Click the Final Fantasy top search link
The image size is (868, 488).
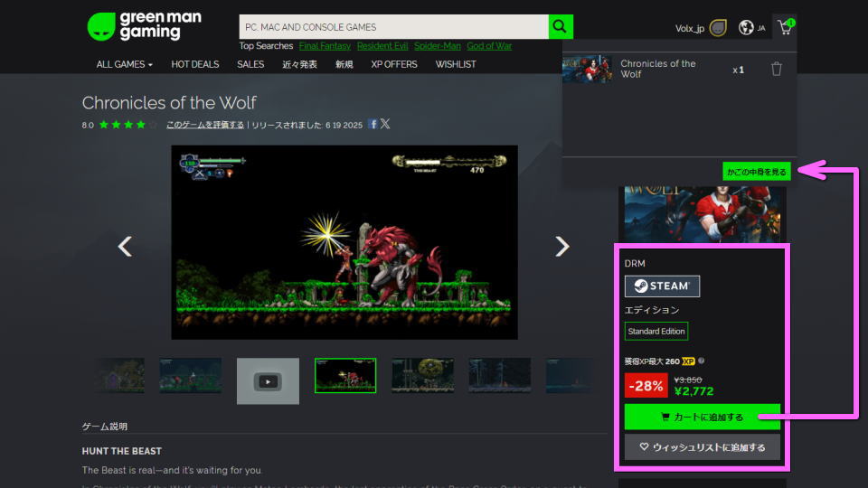pos(325,46)
